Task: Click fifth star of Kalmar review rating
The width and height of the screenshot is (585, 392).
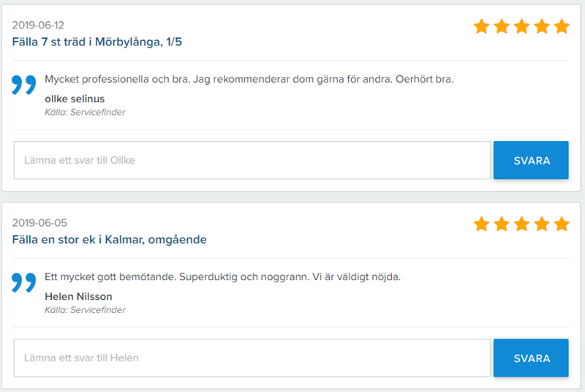Action: pos(562,224)
